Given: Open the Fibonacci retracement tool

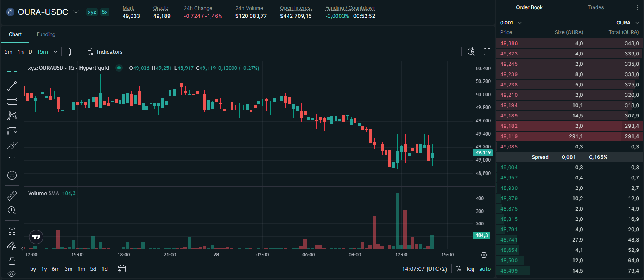Looking at the screenshot, I should (x=12, y=101).
